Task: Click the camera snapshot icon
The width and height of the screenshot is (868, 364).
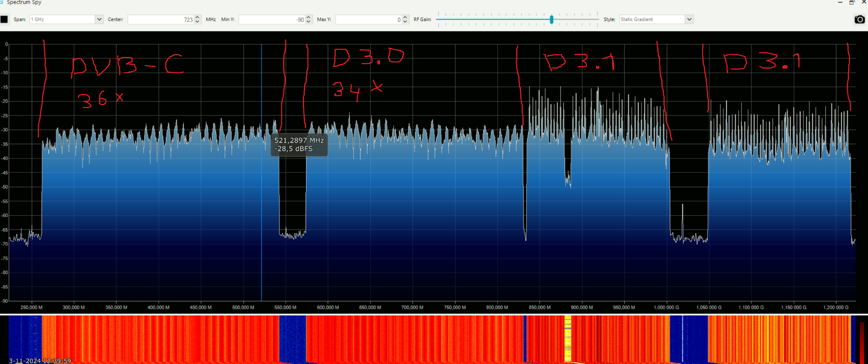Action: pyautogui.click(x=859, y=19)
